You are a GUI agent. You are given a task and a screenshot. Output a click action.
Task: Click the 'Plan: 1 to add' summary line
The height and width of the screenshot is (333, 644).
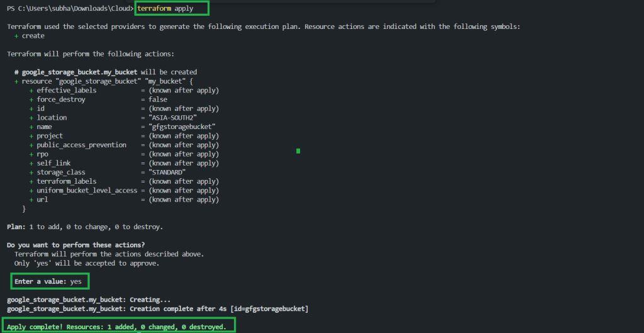[85, 227]
